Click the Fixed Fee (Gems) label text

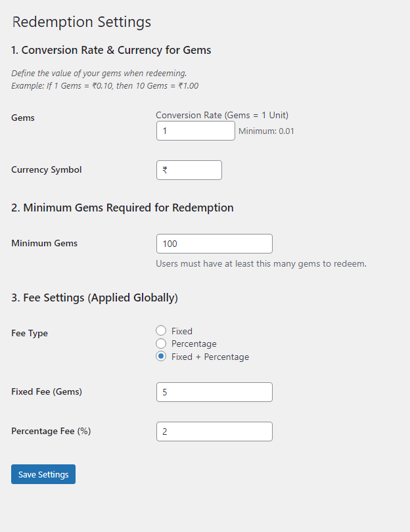pyautogui.click(x=47, y=391)
